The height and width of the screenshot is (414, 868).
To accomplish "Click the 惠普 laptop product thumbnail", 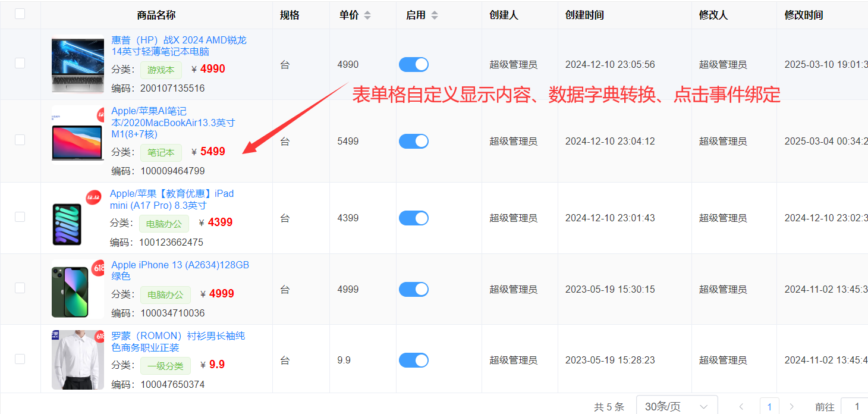I will click(x=78, y=64).
